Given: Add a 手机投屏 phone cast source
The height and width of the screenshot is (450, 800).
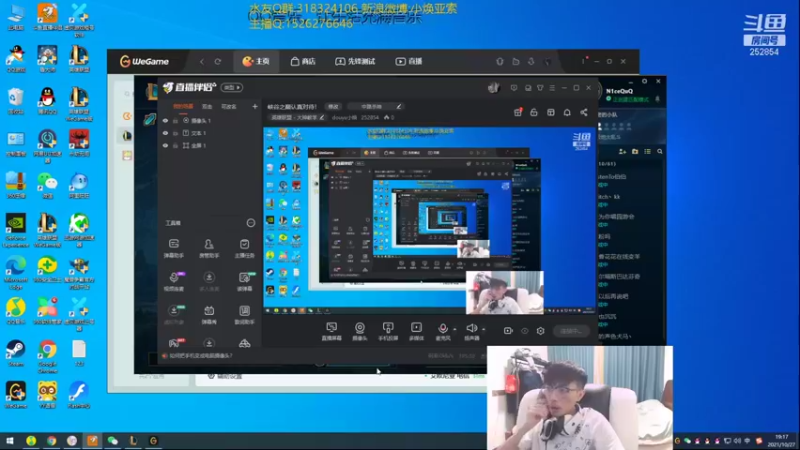Looking at the screenshot, I should [x=388, y=331].
